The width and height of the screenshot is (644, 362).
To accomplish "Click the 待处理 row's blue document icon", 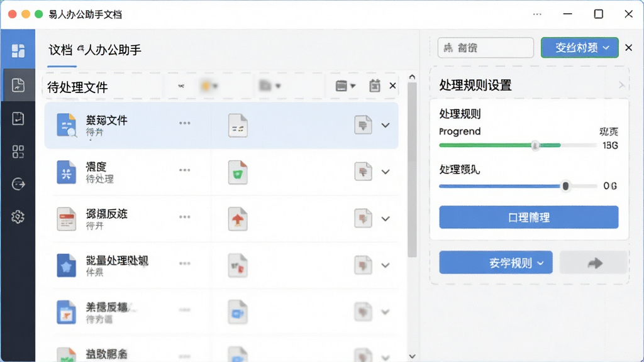I will tap(66, 172).
